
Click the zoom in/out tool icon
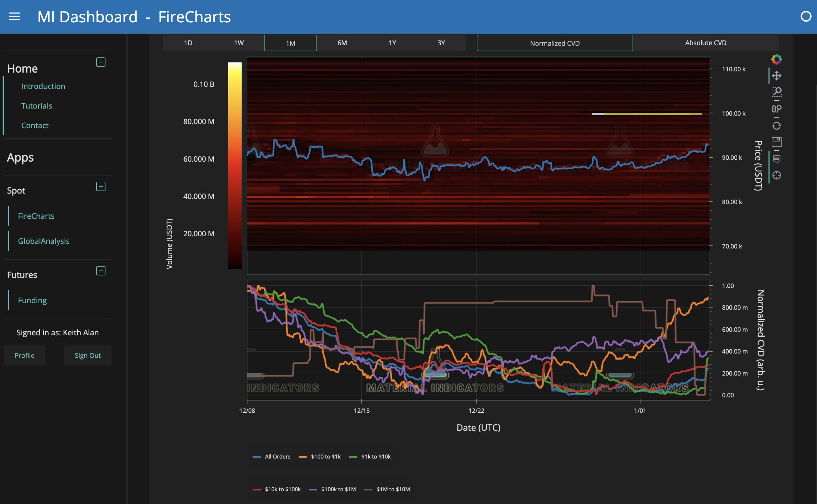point(777,109)
